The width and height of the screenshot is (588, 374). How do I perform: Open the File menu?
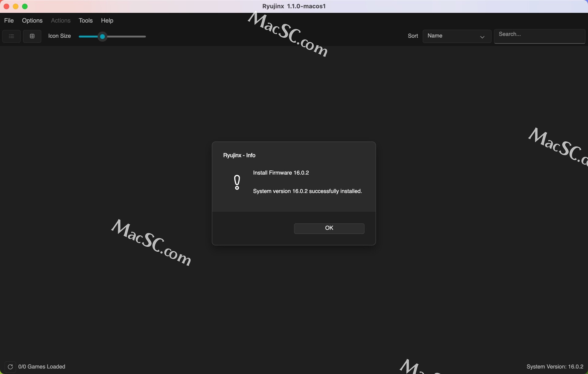(x=9, y=21)
